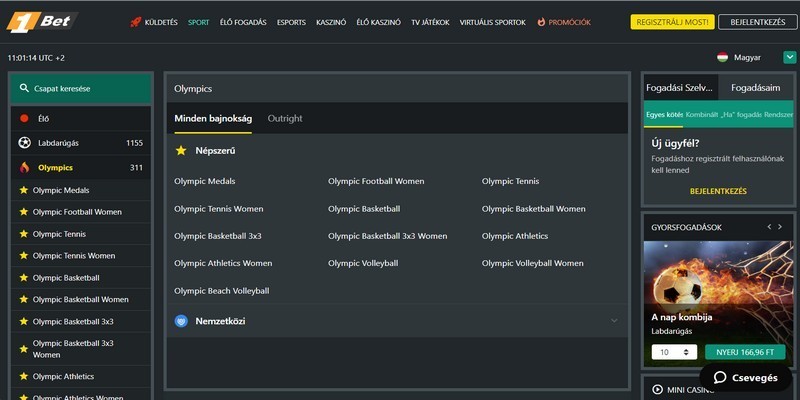Click the rocket icon beside Küldetés
The image size is (800, 400).
pyautogui.click(x=135, y=22)
